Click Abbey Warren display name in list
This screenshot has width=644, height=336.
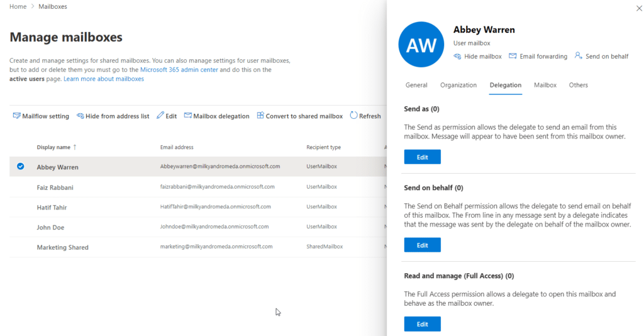(57, 167)
